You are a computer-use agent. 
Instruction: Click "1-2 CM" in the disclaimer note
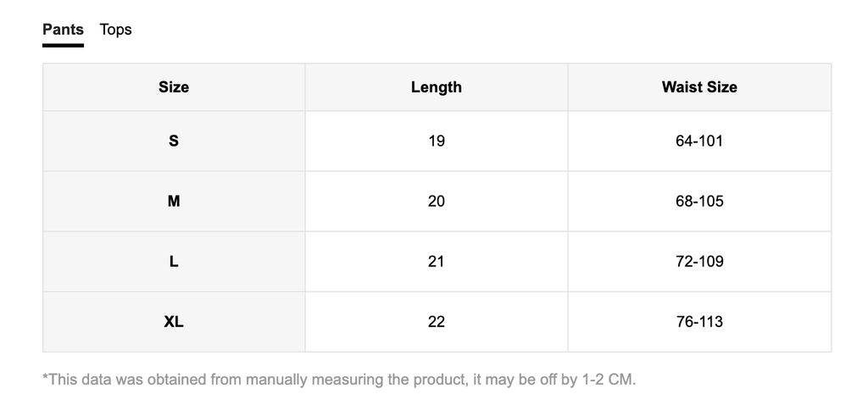[x=607, y=379]
